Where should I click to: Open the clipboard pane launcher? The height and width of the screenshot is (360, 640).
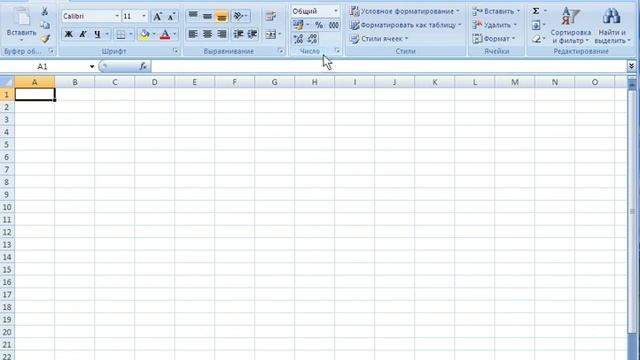coord(51,51)
